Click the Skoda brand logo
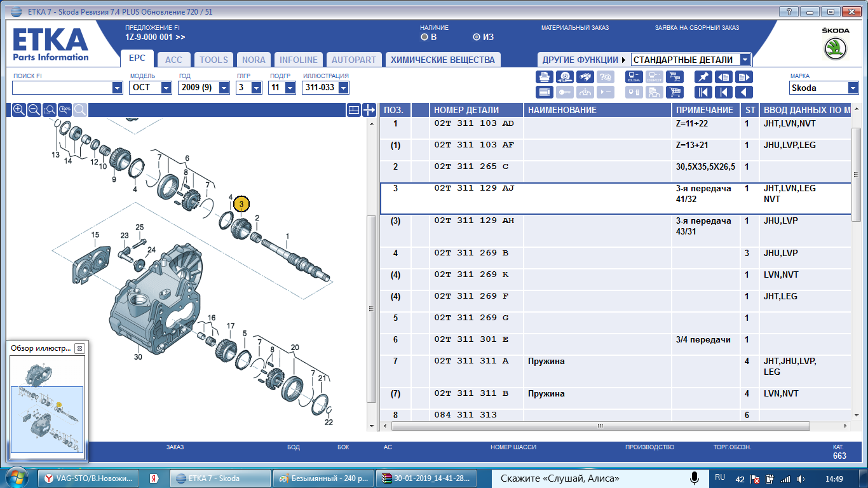This screenshot has width=868, height=488. 836,50
